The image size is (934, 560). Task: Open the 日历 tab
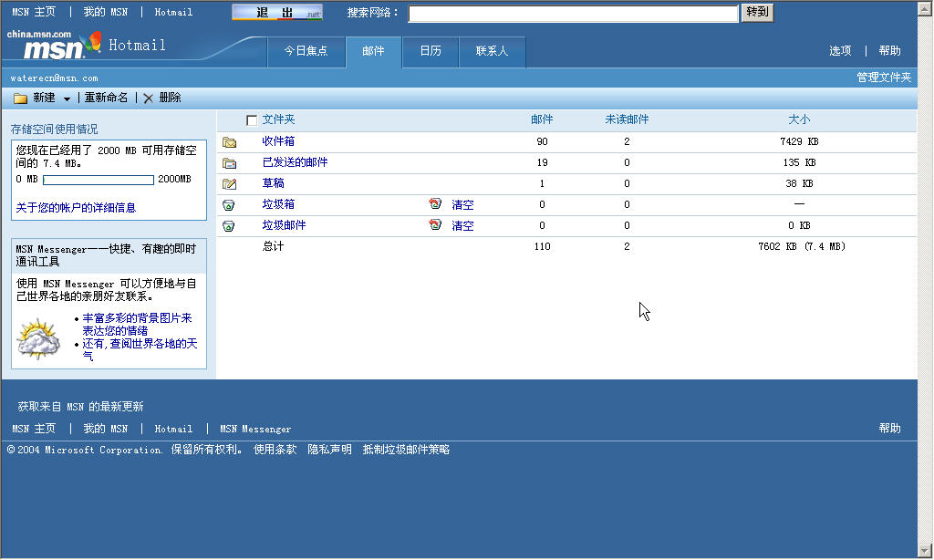click(x=431, y=51)
